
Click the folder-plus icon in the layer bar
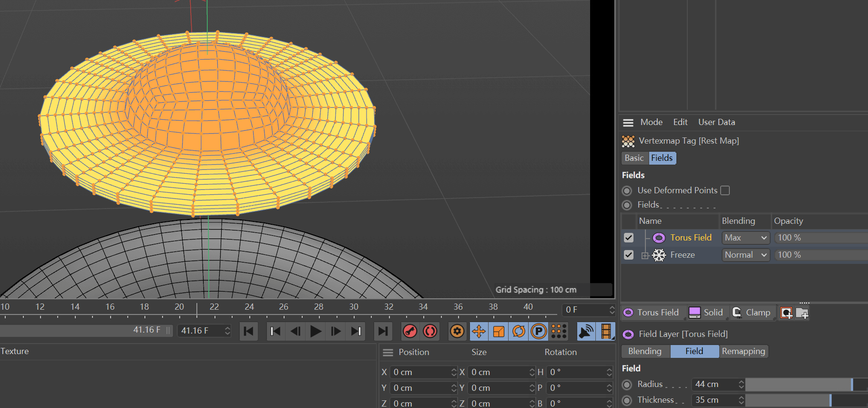[x=802, y=313]
